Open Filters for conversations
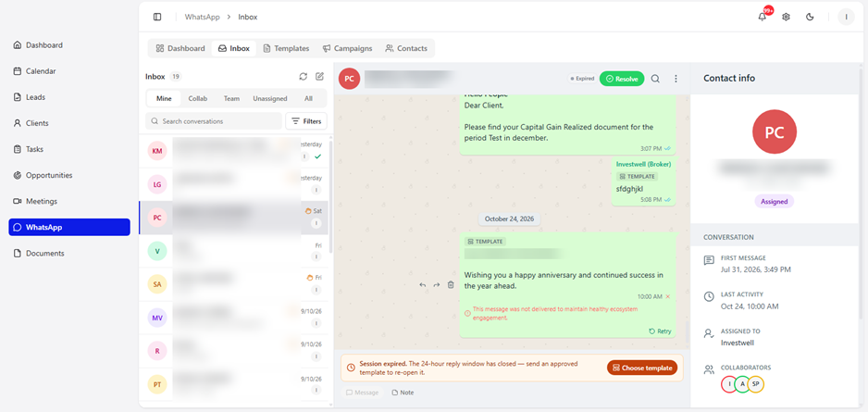 (306, 120)
